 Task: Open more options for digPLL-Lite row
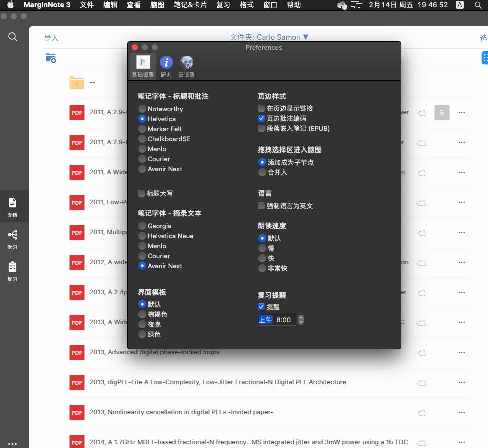click(x=462, y=382)
